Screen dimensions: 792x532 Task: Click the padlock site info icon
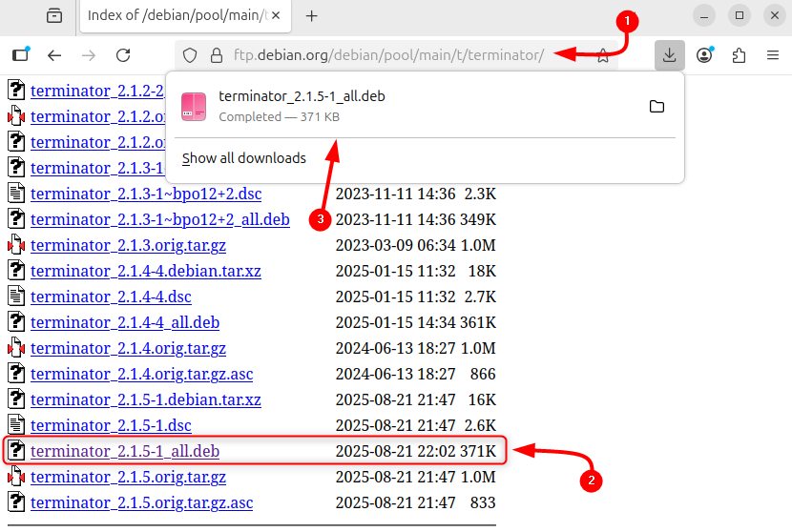[x=216, y=55]
